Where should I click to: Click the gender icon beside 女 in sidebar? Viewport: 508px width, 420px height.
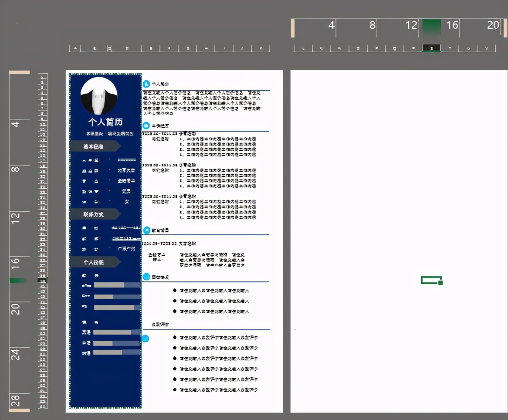pos(90,201)
